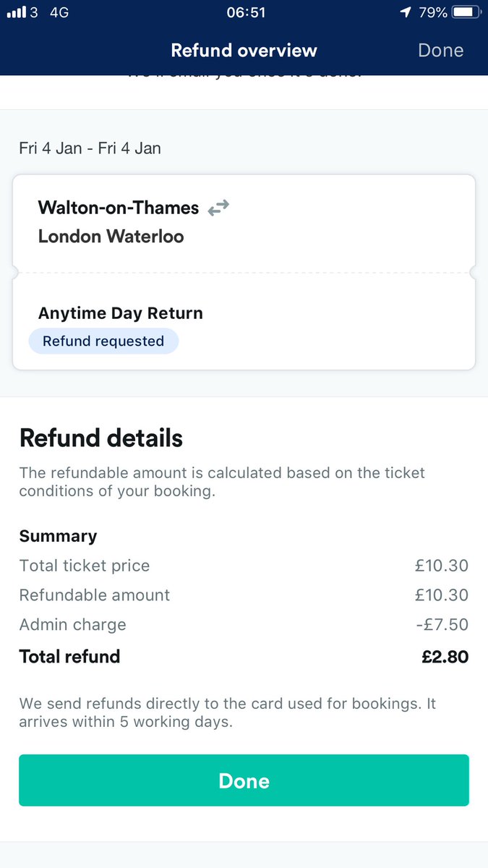Tap the Refund details heading

click(101, 438)
